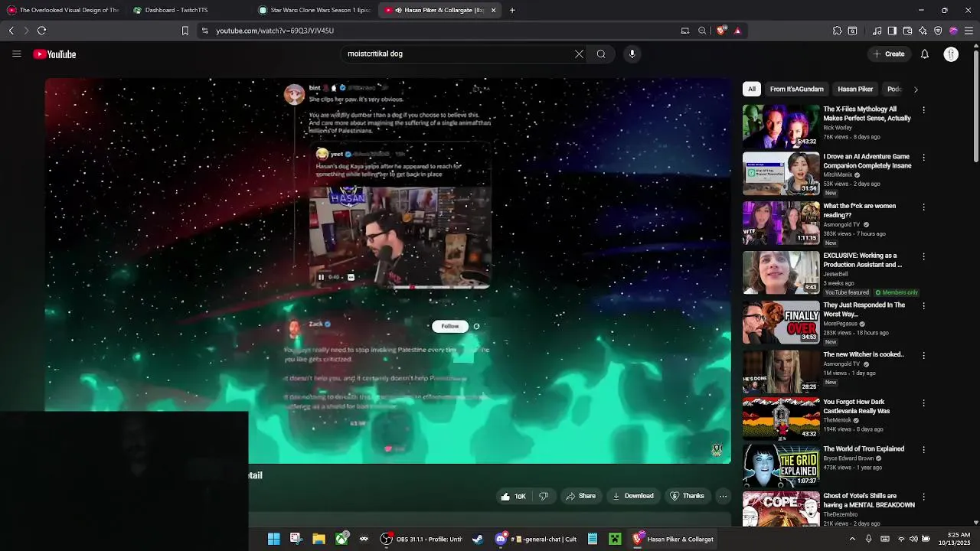This screenshot has width=980, height=551.
Task: Open the FINALLY OVER MorePegasus thumbnail
Action: point(781,322)
